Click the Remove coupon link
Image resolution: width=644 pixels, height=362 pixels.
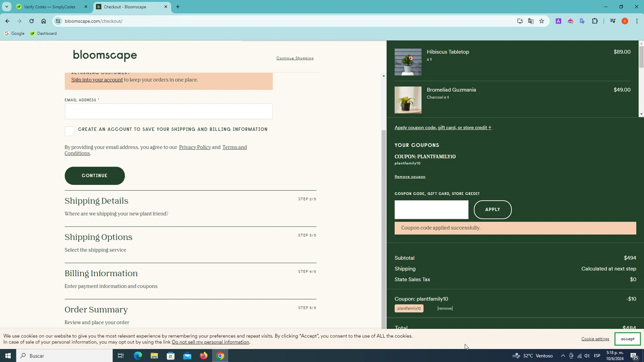tap(410, 176)
